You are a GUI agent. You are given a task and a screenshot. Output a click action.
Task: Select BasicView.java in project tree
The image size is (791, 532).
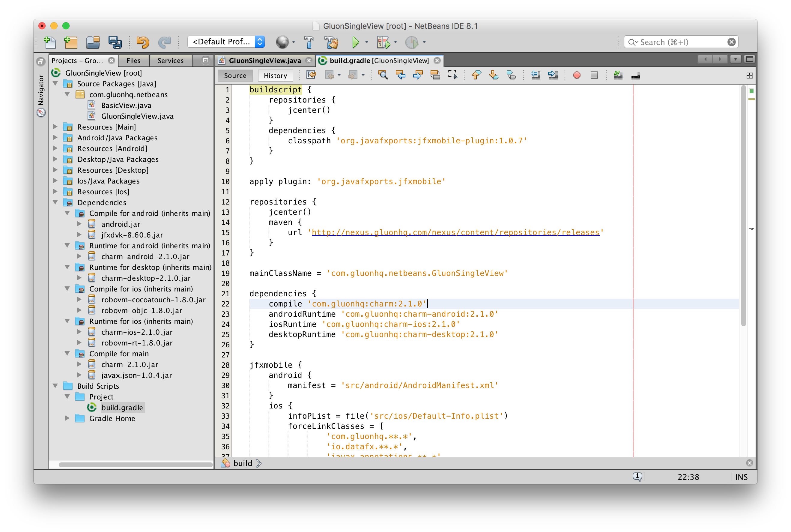coord(126,105)
